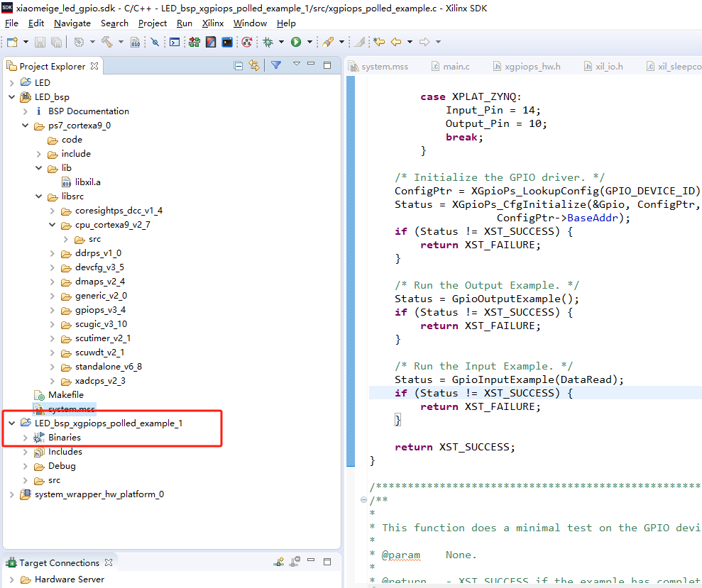
Task: Open the File menu
Action: [11, 23]
